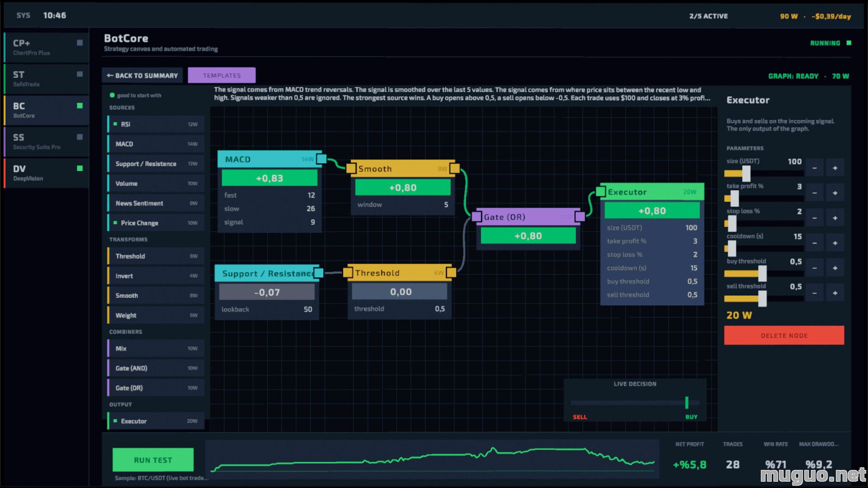Click the Threshold node output port

coord(451,272)
